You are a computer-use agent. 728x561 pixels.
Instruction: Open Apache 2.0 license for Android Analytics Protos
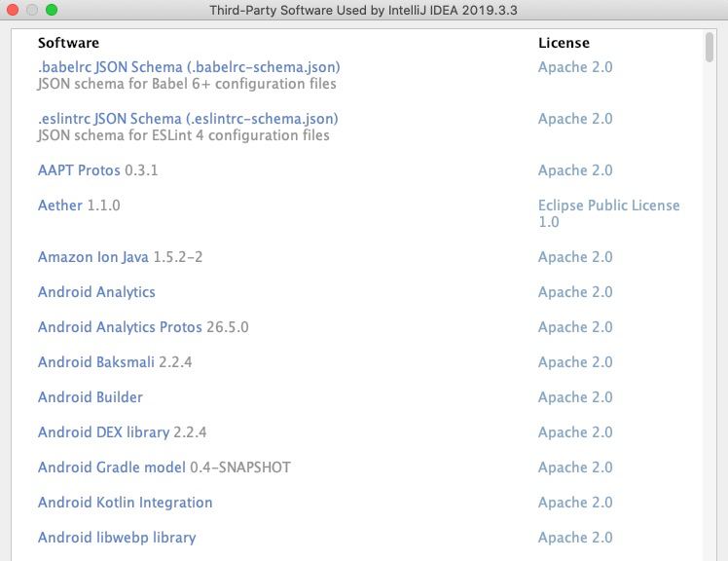(x=575, y=327)
